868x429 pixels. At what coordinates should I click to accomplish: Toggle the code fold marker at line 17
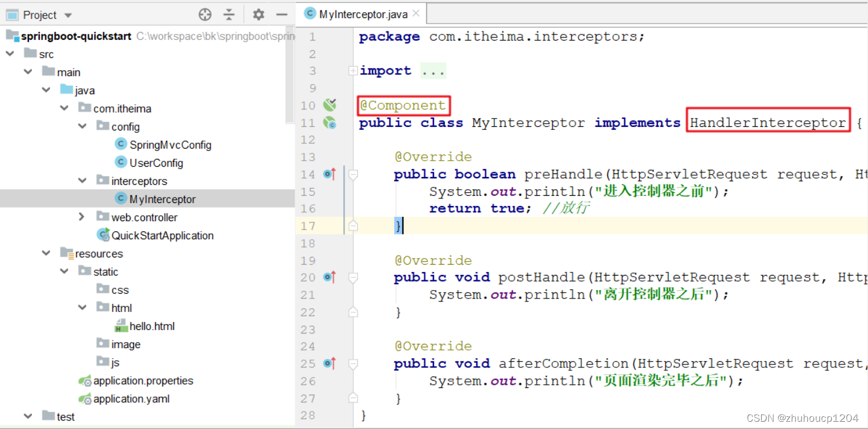point(353,225)
